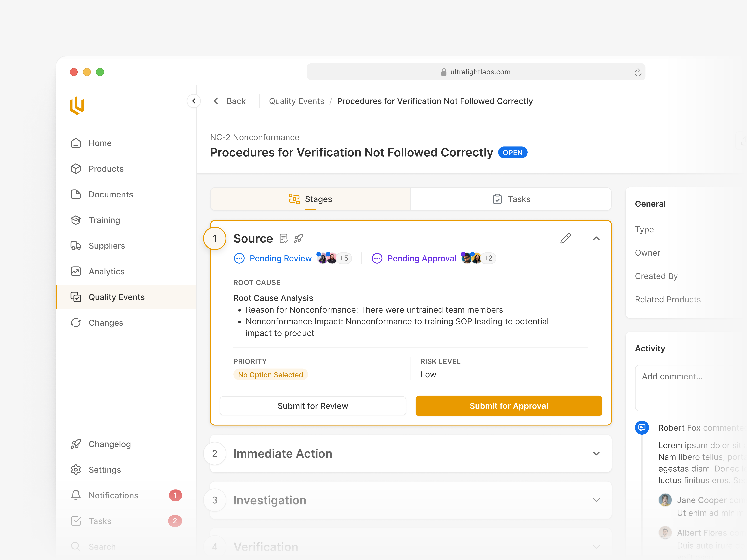Open the Changelog rocket entry
Viewport: 747px width, 560px height.
[x=109, y=444]
